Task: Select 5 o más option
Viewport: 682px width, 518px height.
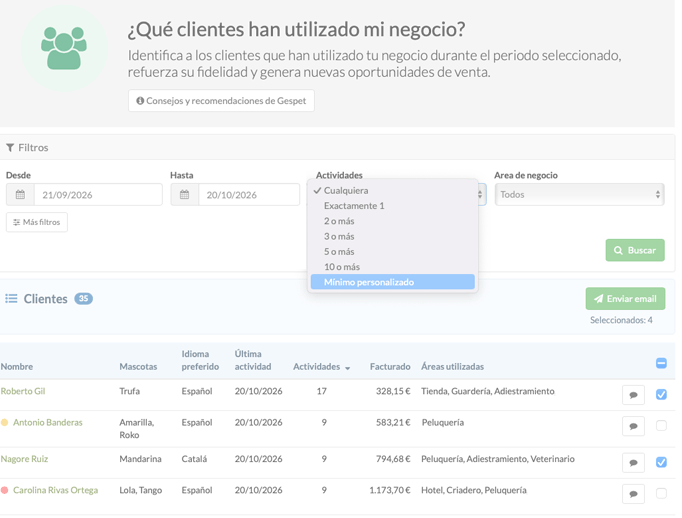Action: tap(392, 251)
